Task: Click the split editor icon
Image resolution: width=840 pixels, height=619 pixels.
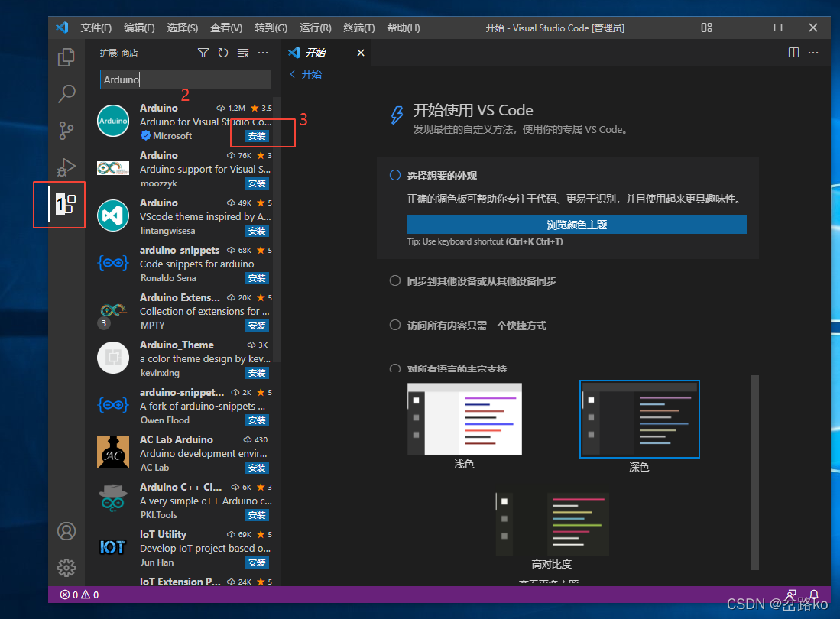Action: click(793, 53)
